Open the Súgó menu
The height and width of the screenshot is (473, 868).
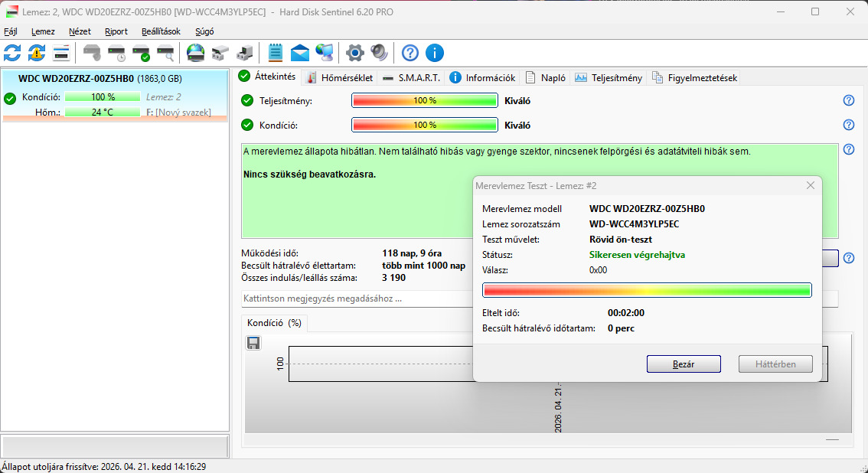point(204,31)
